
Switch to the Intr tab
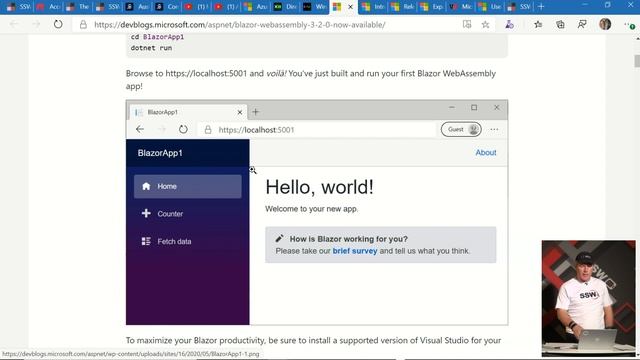373,7
